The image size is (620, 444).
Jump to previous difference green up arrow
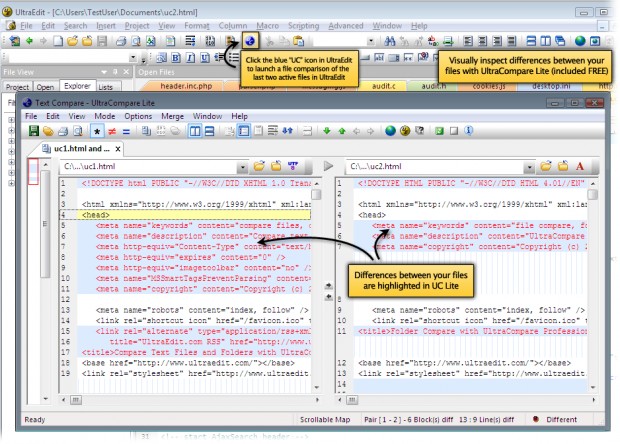coord(342,131)
